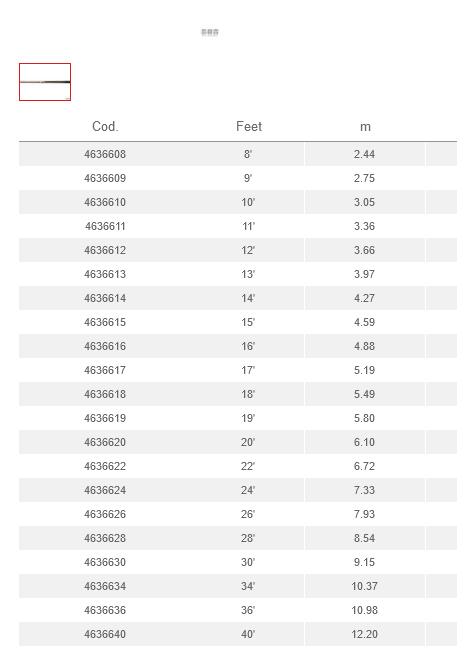Select the 20' feet entry
The height and width of the screenshot is (648, 457).
point(248,442)
